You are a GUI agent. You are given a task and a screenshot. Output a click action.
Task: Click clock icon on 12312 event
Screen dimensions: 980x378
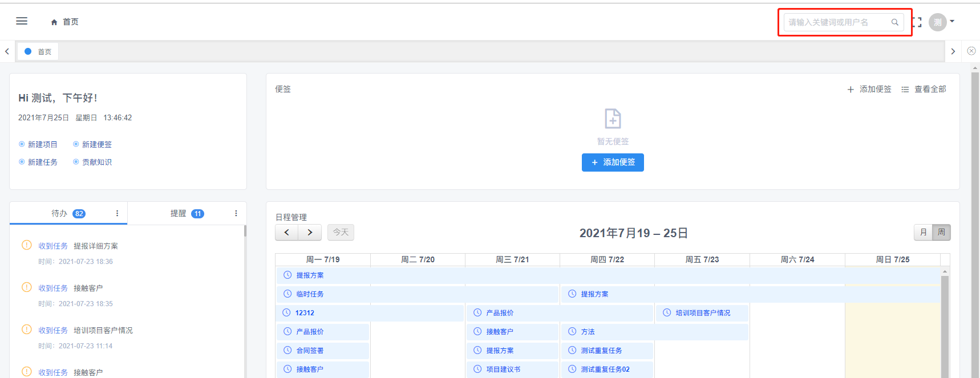click(x=286, y=312)
